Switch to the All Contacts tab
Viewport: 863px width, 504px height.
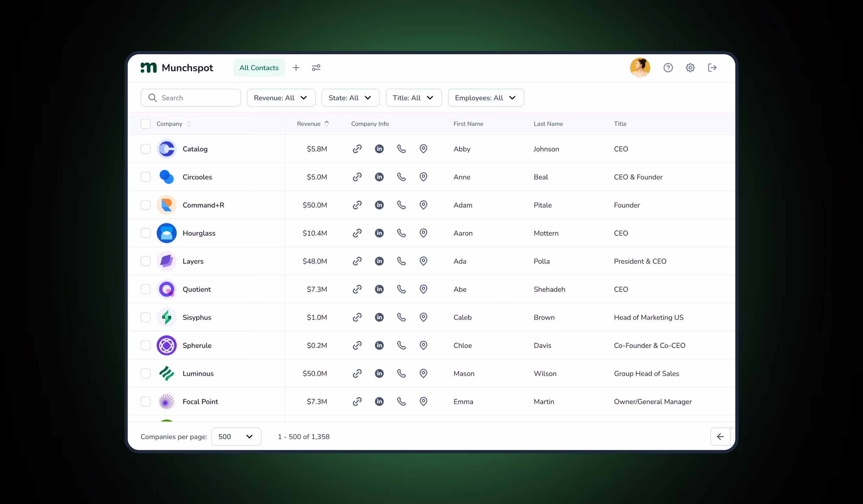[x=259, y=68]
